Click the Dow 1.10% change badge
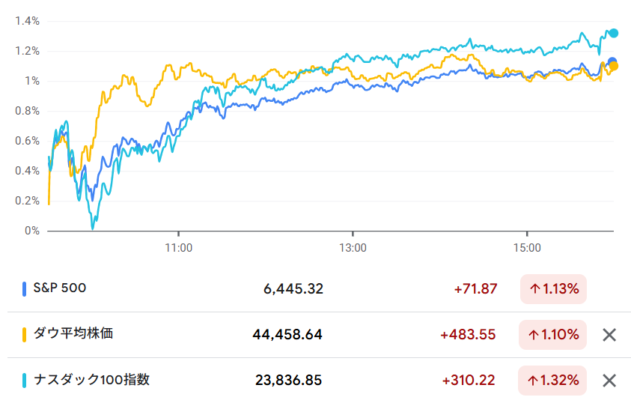 [x=553, y=335]
